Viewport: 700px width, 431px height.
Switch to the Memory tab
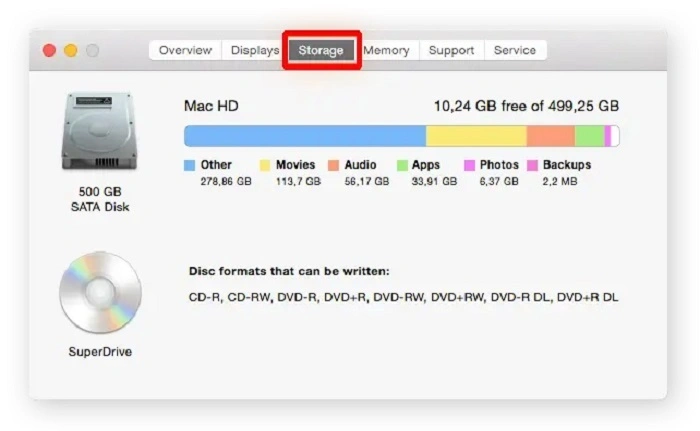387,50
